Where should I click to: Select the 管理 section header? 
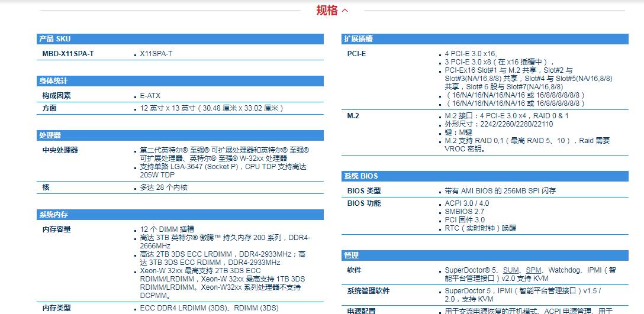click(x=351, y=255)
